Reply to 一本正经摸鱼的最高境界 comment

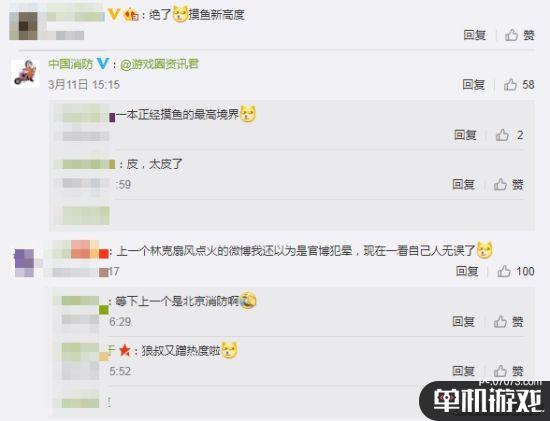pos(465,135)
